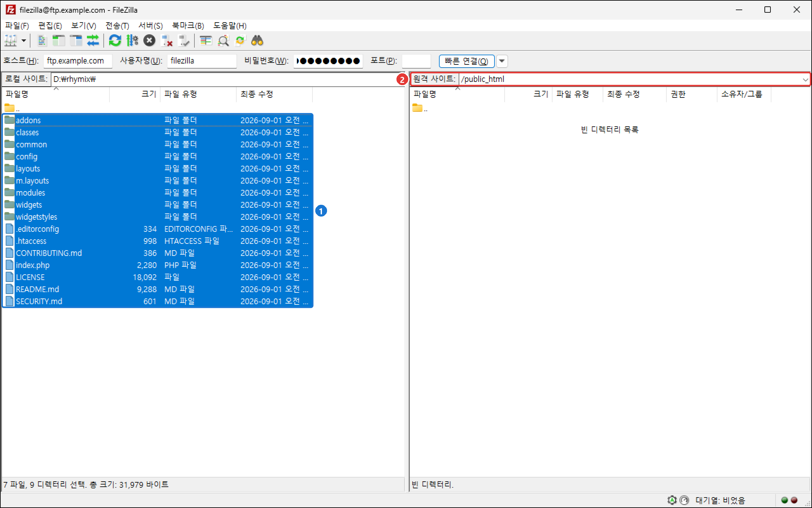Click the speed limit indicator icon
The height and width of the screenshot is (508, 812).
coord(684,500)
